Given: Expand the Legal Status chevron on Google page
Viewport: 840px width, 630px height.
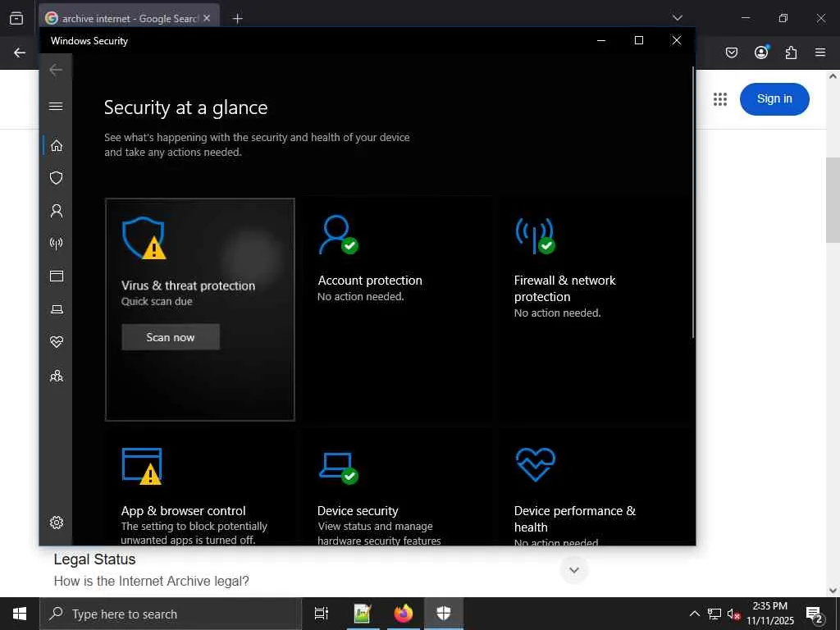Looking at the screenshot, I should coord(573,570).
